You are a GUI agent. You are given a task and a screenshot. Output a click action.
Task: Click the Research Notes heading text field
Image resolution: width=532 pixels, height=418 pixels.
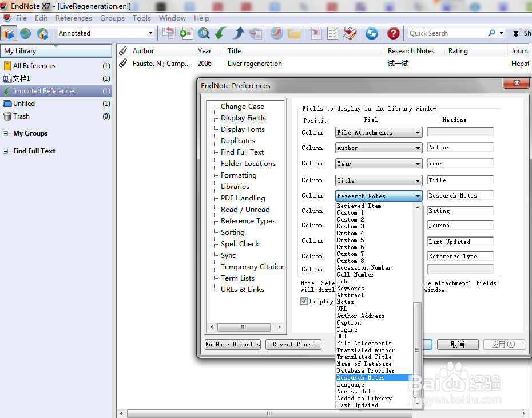(x=460, y=196)
